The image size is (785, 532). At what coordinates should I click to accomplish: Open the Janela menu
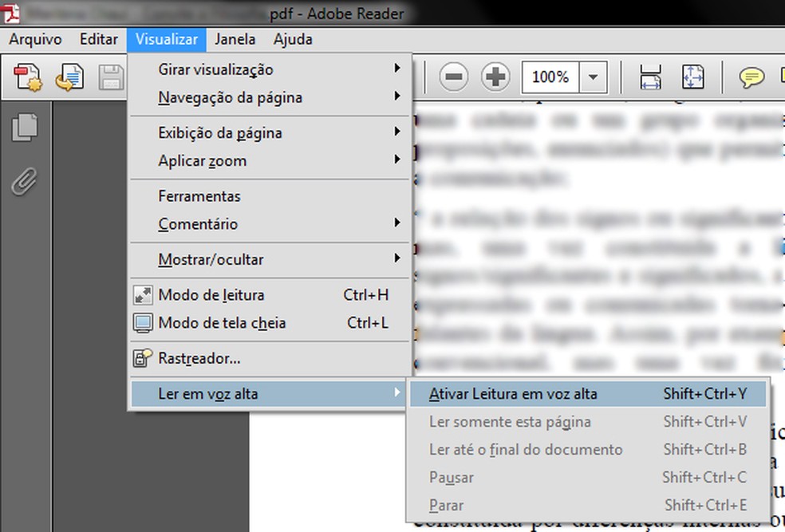[x=235, y=38]
